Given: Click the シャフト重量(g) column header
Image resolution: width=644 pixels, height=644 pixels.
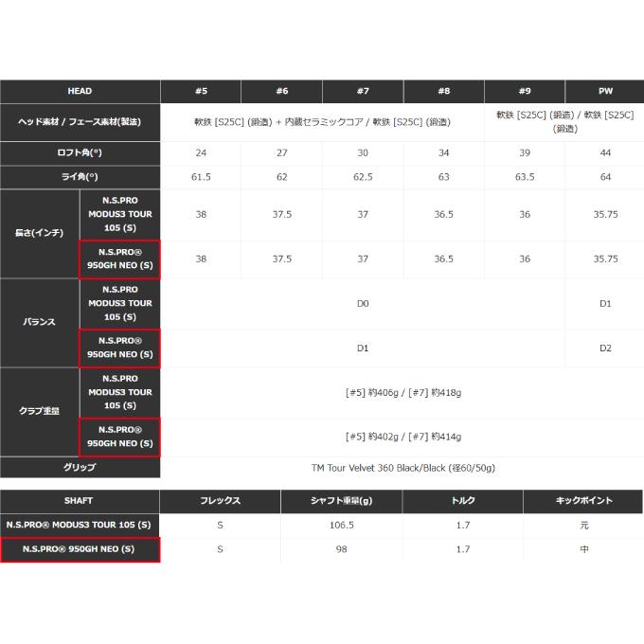Looking at the screenshot, I should pos(341,501).
